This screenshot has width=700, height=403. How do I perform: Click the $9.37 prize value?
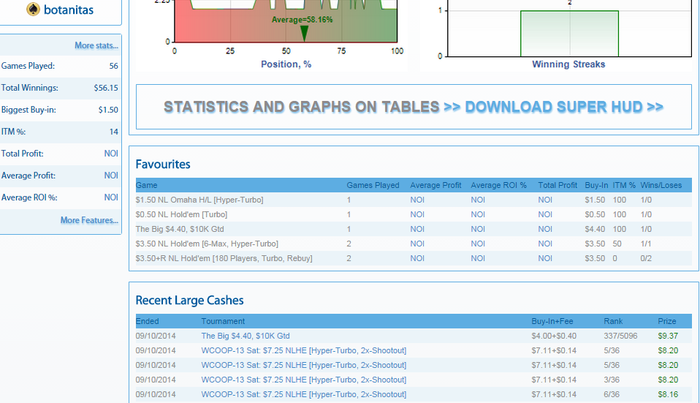tap(668, 336)
